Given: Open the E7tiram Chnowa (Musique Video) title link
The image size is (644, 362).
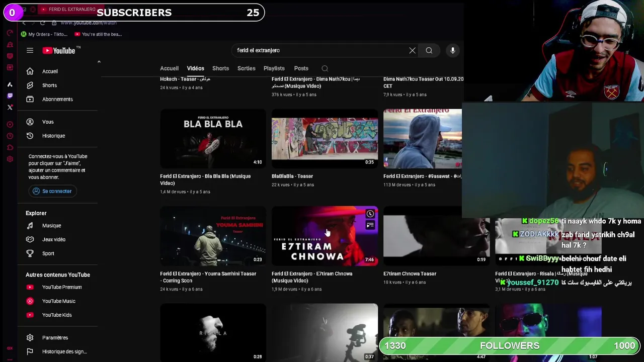Looking at the screenshot, I should point(312,277).
